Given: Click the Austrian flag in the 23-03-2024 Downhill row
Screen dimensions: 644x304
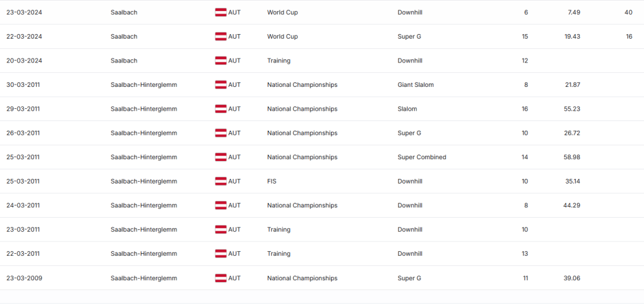Looking at the screenshot, I should pos(220,12).
